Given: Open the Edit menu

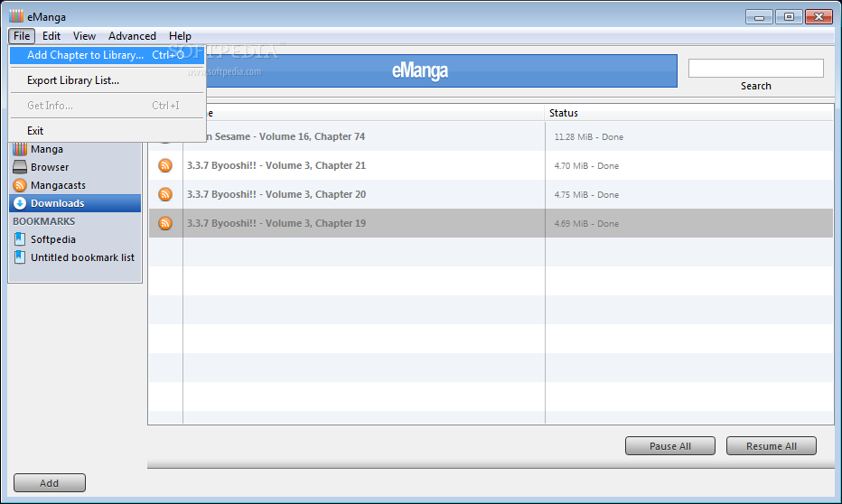Looking at the screenshot, I should tap(51, 36).
